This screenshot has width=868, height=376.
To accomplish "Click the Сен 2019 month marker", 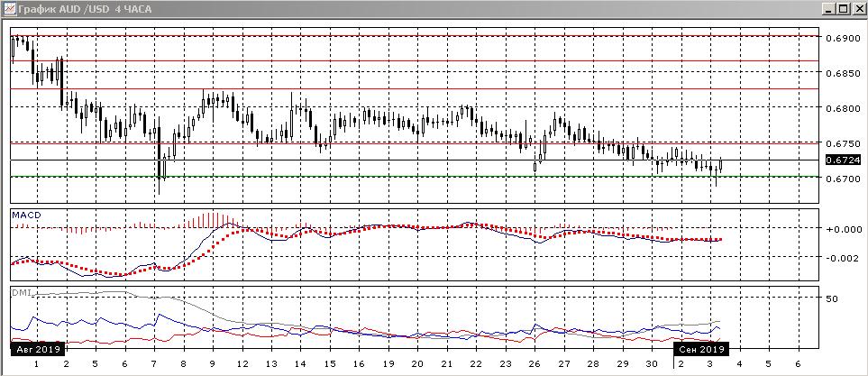I will point(701,348).
